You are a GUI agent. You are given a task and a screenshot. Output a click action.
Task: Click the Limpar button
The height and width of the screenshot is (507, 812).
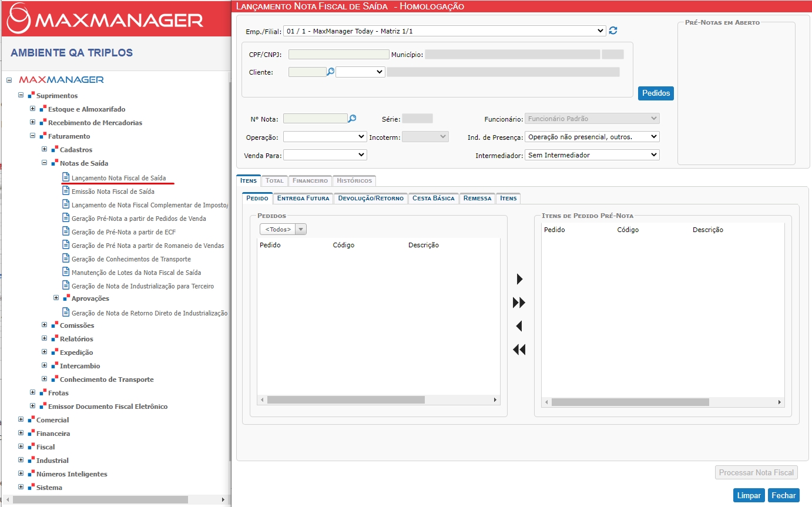(749, 495)
